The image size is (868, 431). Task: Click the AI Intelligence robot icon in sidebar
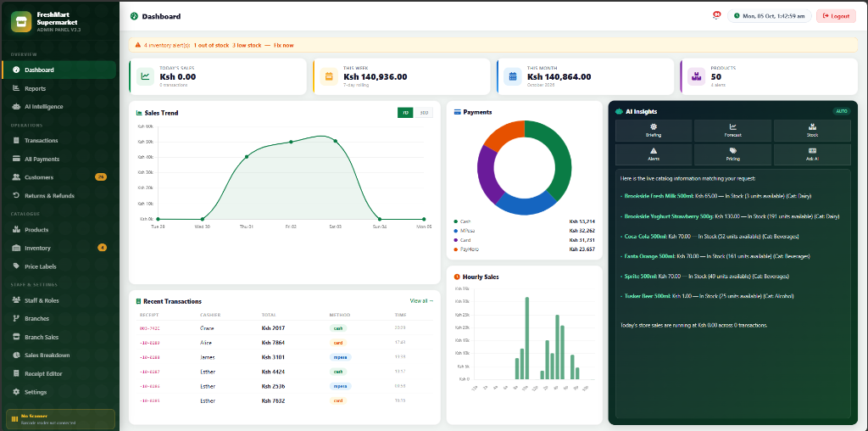point(16,106)
